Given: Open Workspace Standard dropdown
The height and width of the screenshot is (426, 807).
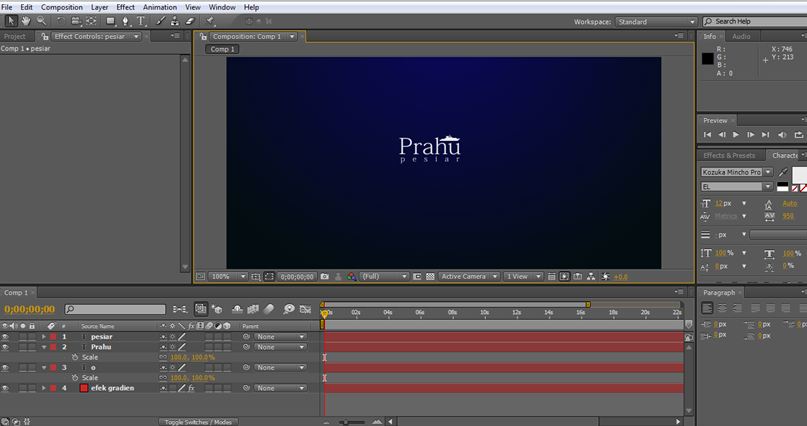Looking at the screenshot, I should [x=656, y=22].
